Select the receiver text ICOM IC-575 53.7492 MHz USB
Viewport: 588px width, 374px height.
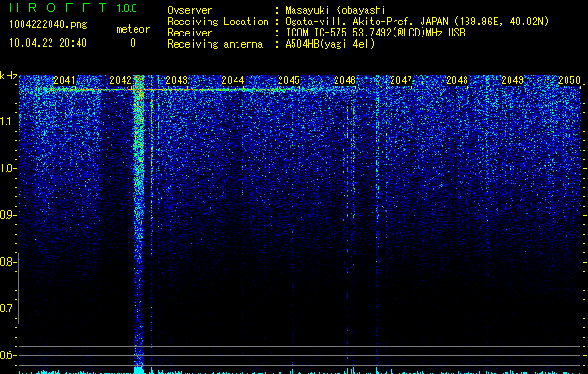coord(375,33)
